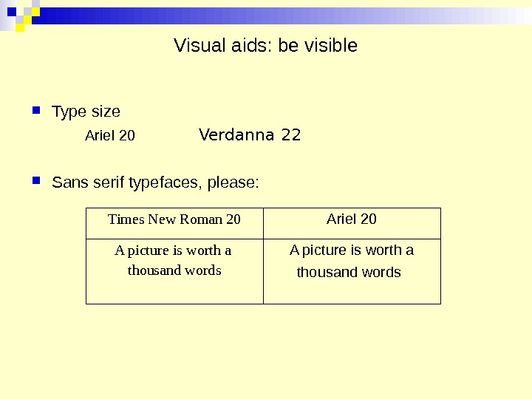
Task: Select the "Type size" bullet text
Action: (x=86, y=112)
